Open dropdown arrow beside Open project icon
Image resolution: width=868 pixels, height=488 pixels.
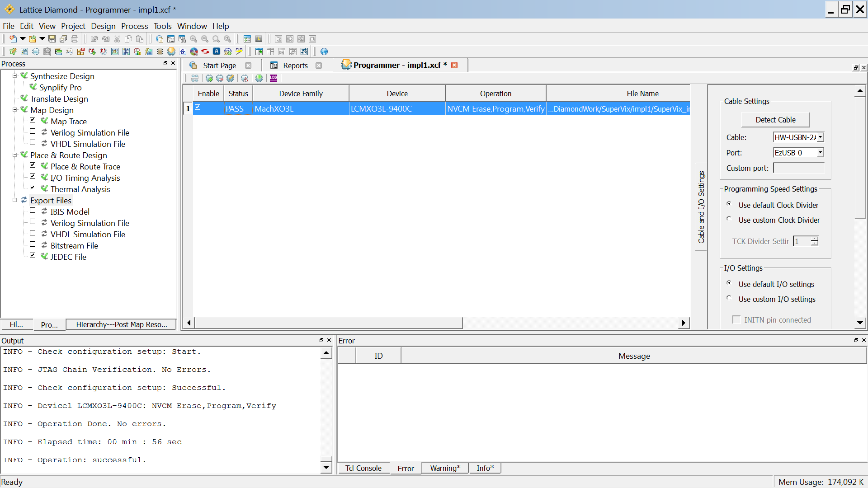(42, 39)
